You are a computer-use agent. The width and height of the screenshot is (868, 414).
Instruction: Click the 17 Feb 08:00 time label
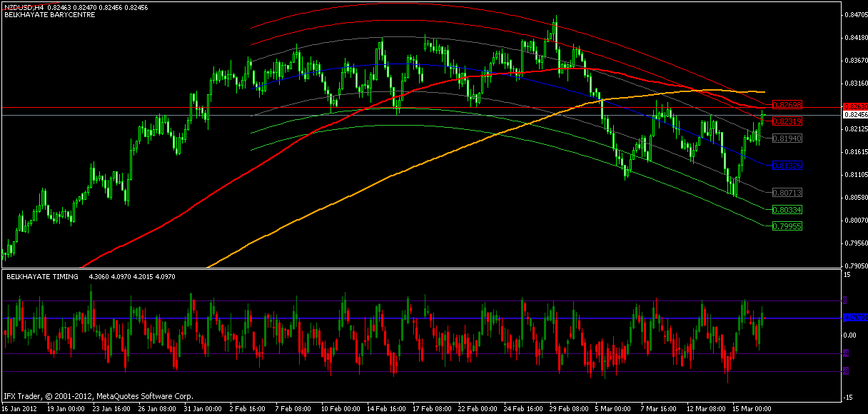(432, 409)
